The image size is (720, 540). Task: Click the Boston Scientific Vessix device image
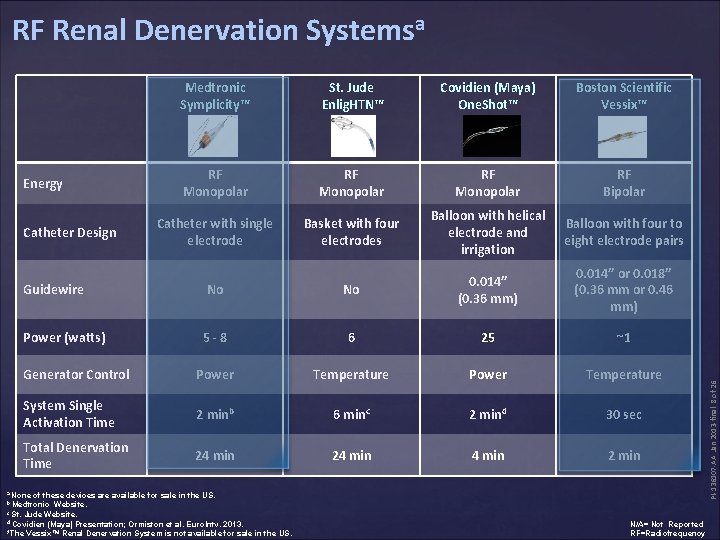622,137
